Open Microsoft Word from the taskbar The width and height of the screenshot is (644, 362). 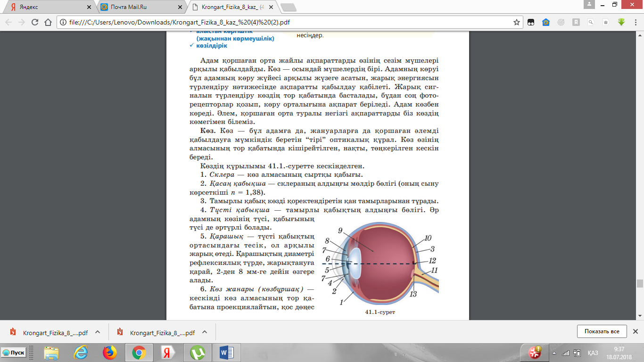point(227,352)
